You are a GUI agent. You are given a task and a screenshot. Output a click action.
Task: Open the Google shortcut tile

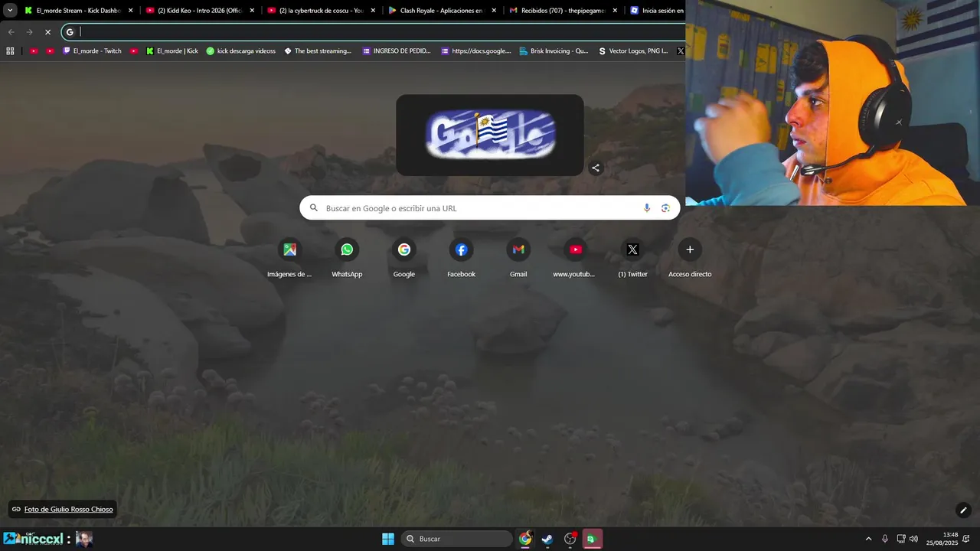[x=404, y=258]
